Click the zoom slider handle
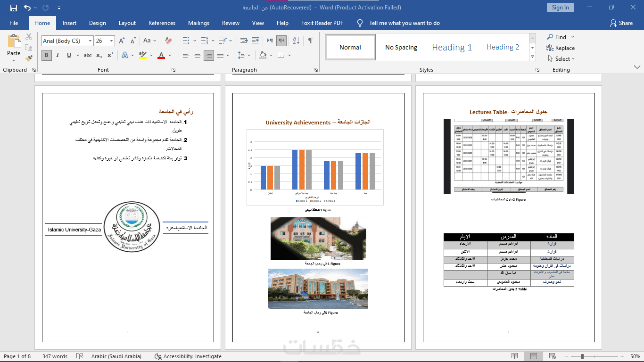644x362 pixels. coord(582,356)
